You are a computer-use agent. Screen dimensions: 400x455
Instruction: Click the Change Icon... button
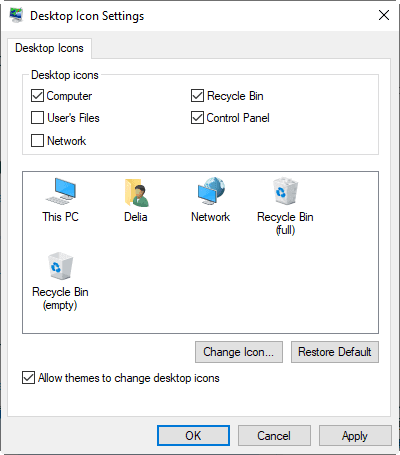coord(239,352)
